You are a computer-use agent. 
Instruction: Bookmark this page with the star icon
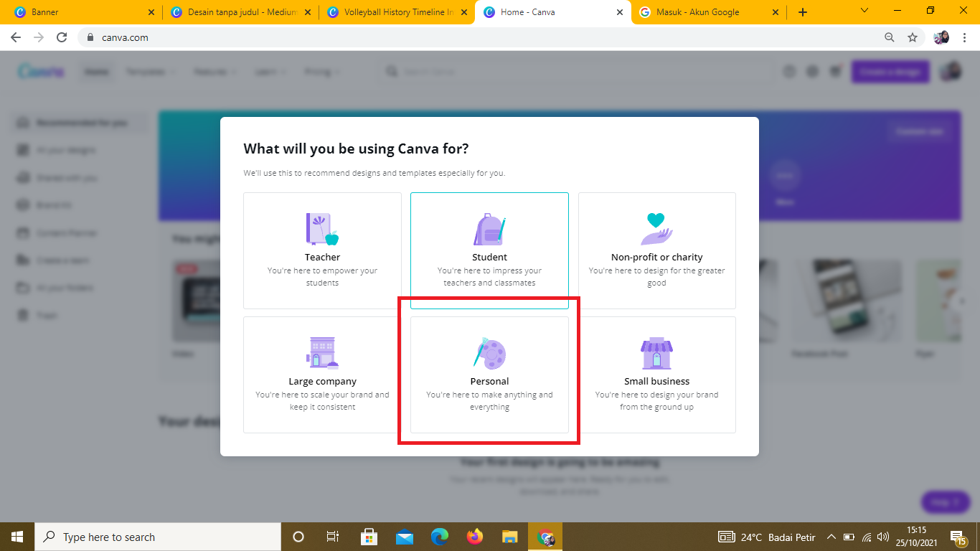point(913,37)
